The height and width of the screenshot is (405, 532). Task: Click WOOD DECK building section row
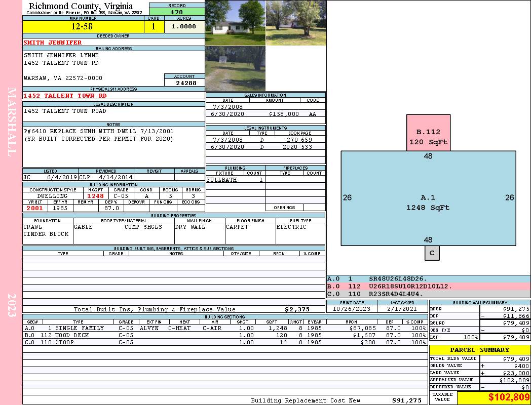click(225, 335)
